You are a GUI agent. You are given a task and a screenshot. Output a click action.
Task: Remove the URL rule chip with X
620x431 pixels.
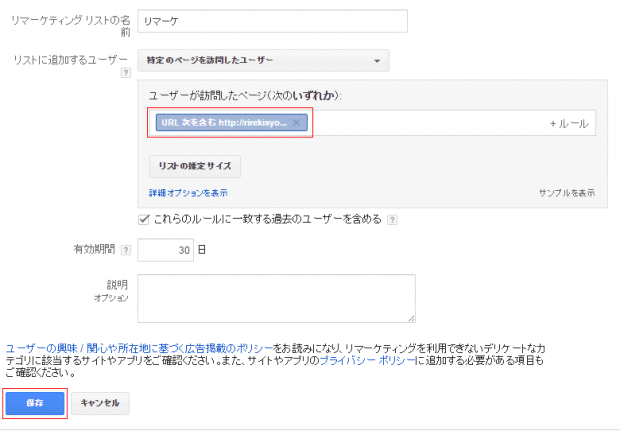point(295,123)
